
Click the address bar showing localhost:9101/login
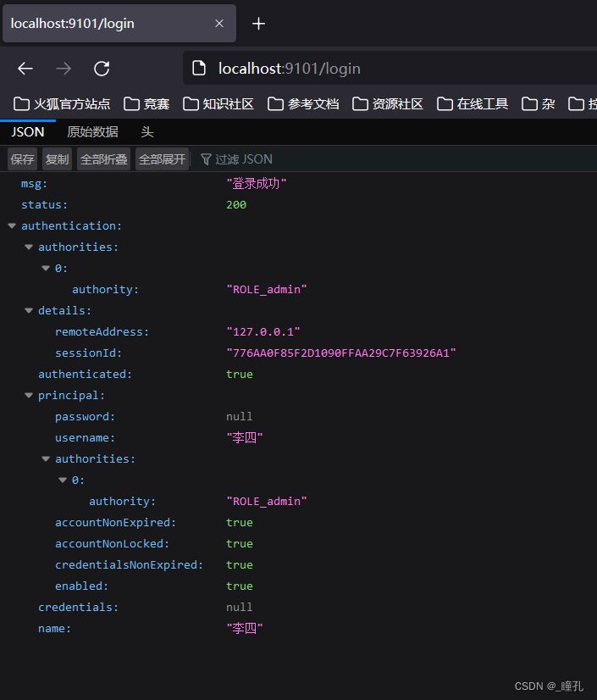point(390,69)
